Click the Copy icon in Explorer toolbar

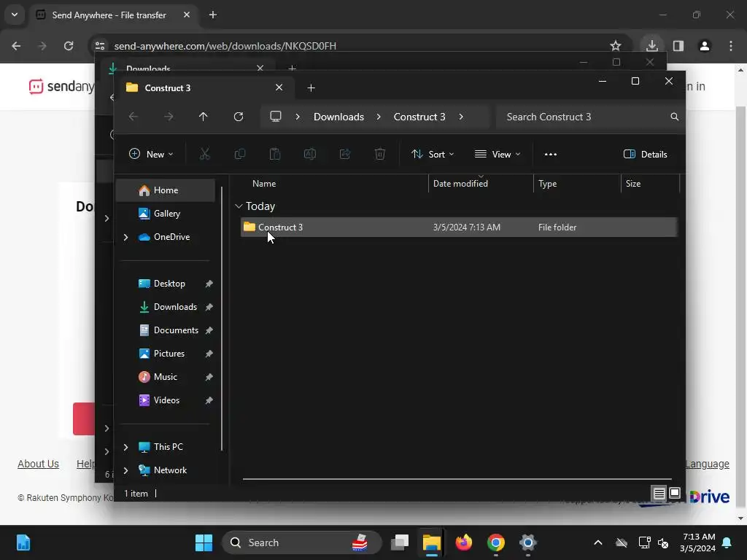239,154
